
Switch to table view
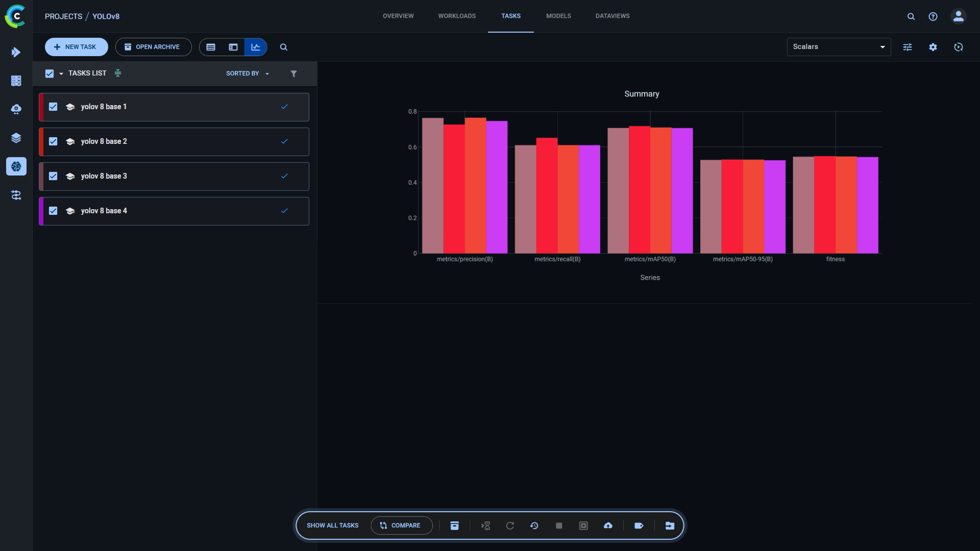(x=211, y=47)
